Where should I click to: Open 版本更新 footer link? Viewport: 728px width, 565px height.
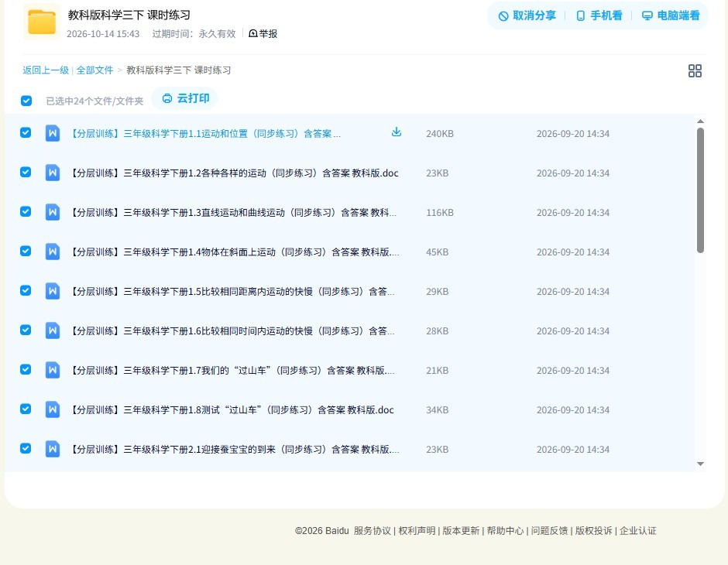(461, 531)
